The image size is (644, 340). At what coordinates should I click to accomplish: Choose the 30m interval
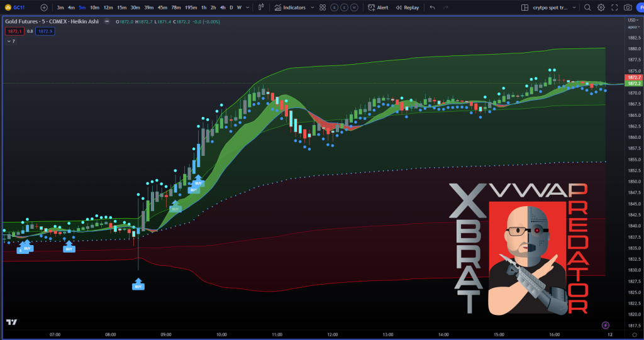[135, 8]
